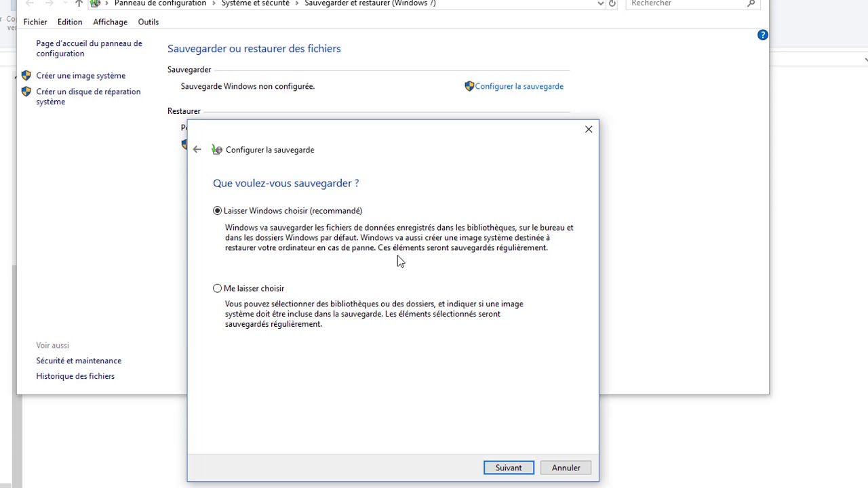Click the shield icon beside Configurer la sauvegarde link
868x488 pixels.
click(469, 86)
